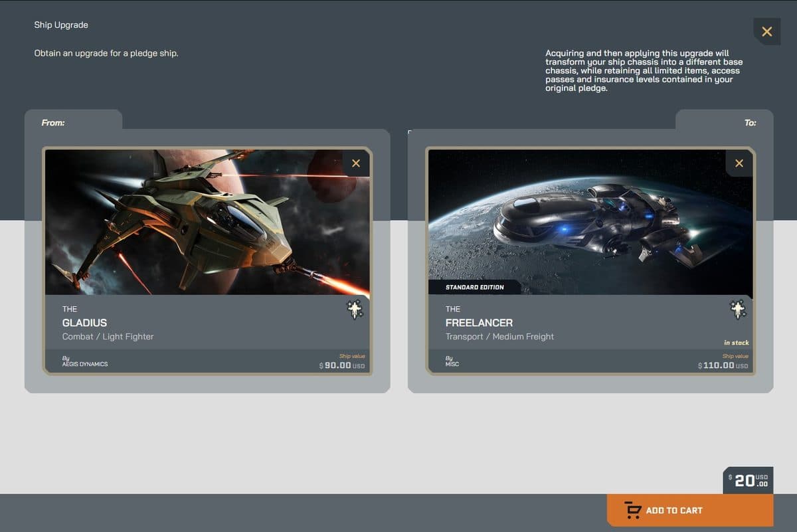Viewport: 797px width, 532px height.
Task: Click the cart icon in Add to Cart
Action: 633,510
